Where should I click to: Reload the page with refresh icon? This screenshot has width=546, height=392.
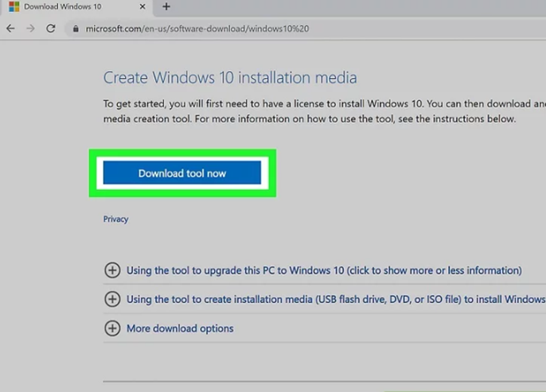coord(51,29)
